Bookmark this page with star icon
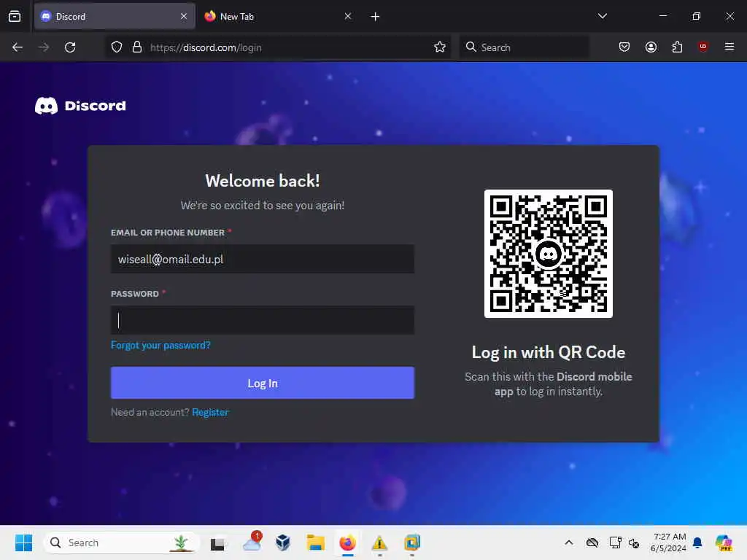This screenshot has height=560, width=747. [x=440, y=47]
